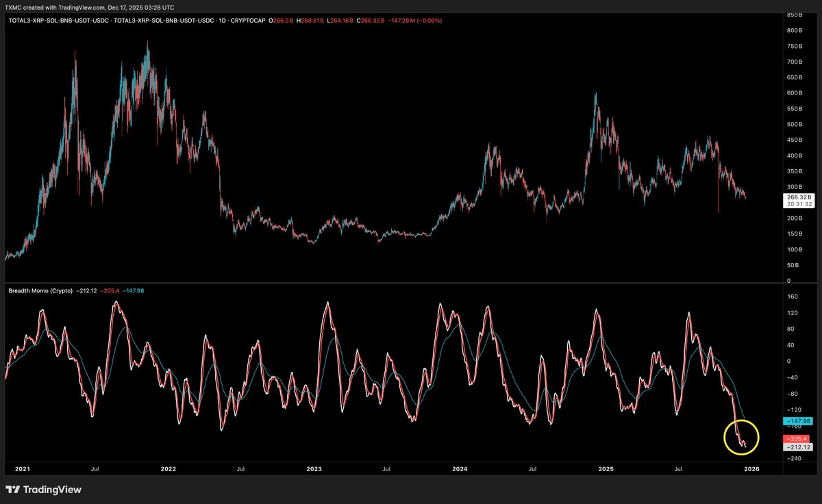
Task: Click the countdown timer under the price tag
Action: 798,204
